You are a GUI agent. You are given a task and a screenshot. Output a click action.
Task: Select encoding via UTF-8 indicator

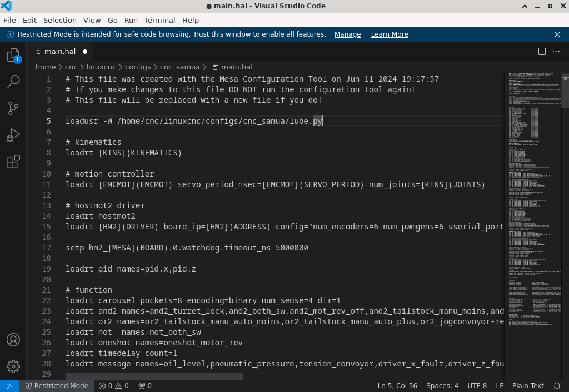pos(477,386)
